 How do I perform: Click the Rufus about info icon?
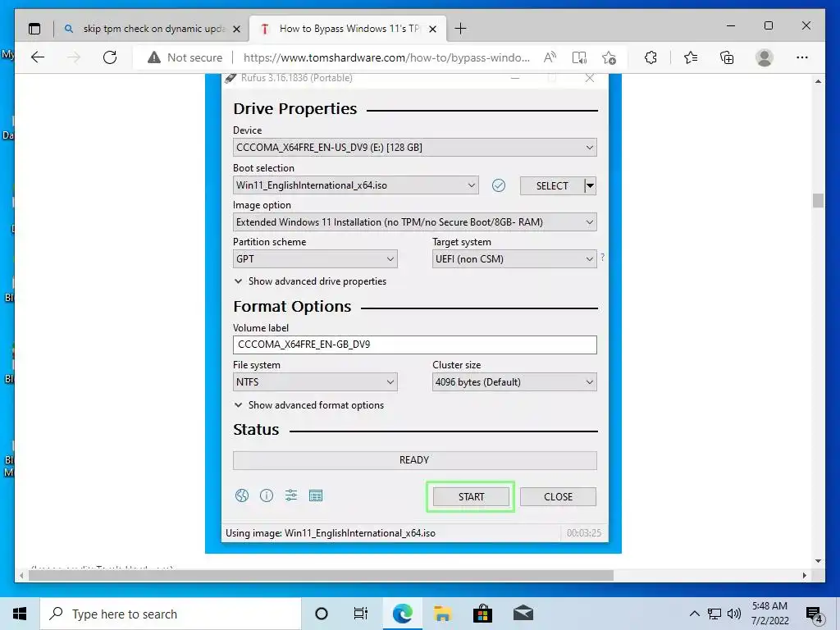click(x=267, y=495)
